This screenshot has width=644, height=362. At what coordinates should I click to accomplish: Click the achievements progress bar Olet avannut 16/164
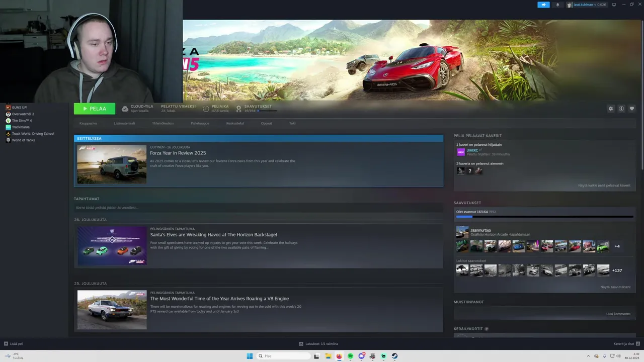coord(544,217)
